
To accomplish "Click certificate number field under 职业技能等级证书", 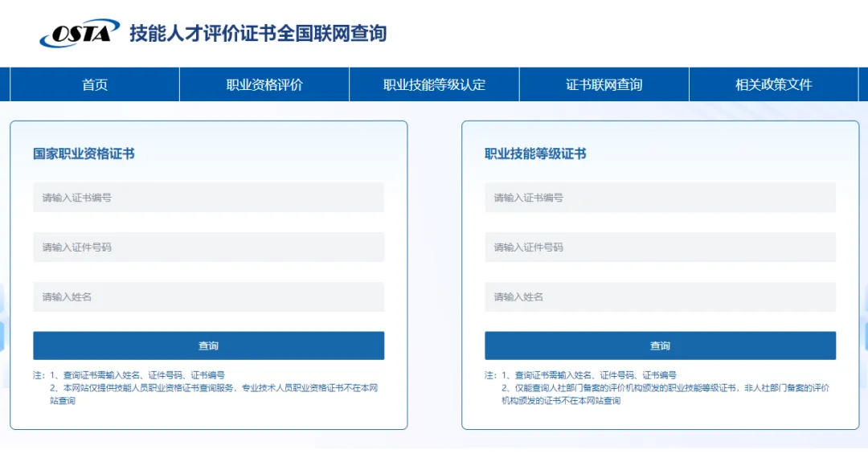I will click(x=660, y=198).
